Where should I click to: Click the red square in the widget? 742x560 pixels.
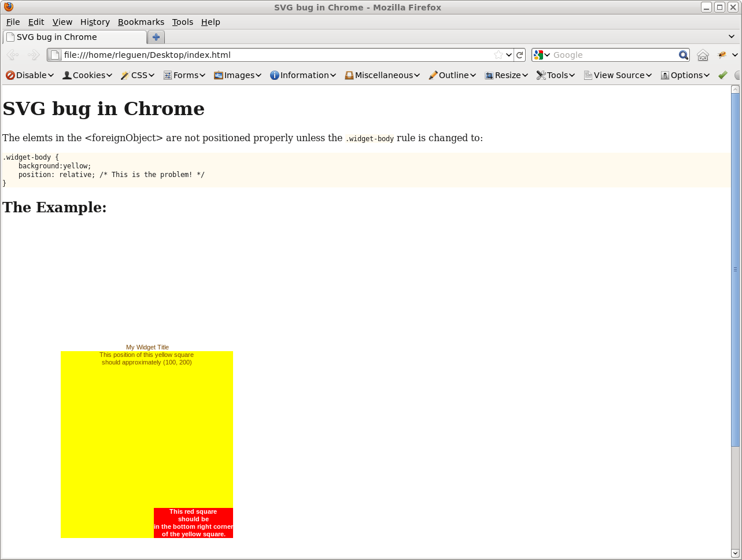tap(193, 523)
